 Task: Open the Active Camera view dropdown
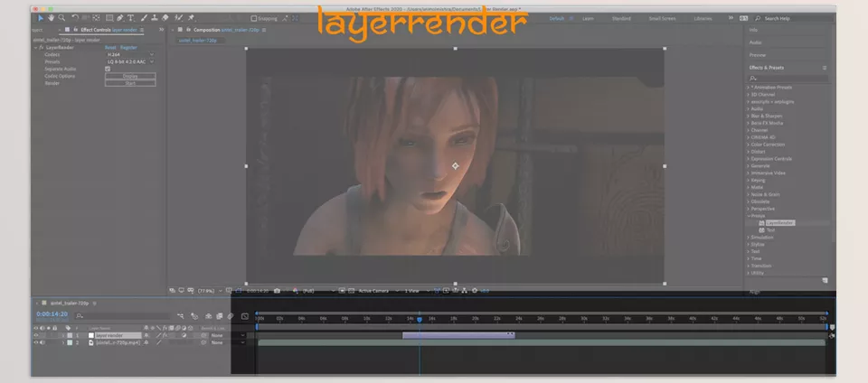(377, 291)
